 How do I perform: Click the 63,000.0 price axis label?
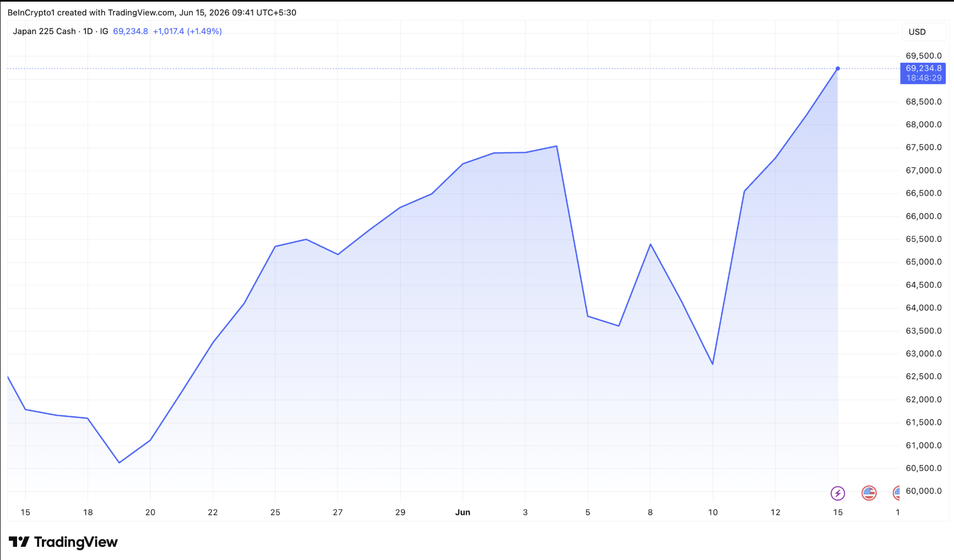[924, 354]
